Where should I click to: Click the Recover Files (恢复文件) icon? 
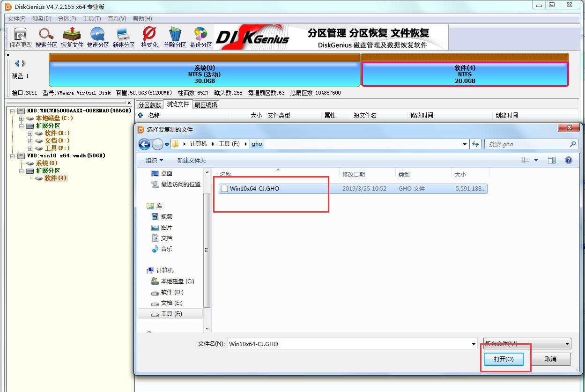tap(72, 37)
